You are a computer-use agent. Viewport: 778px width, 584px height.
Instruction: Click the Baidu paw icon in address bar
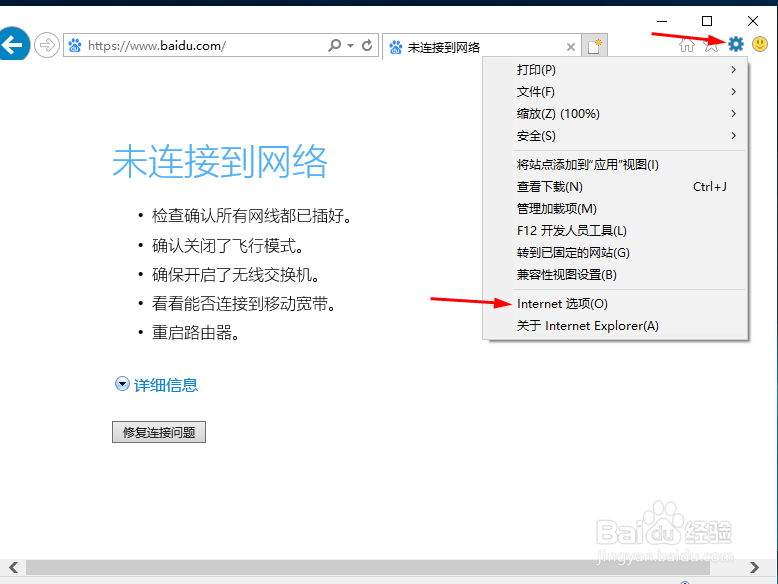click(x=75, y=46)
